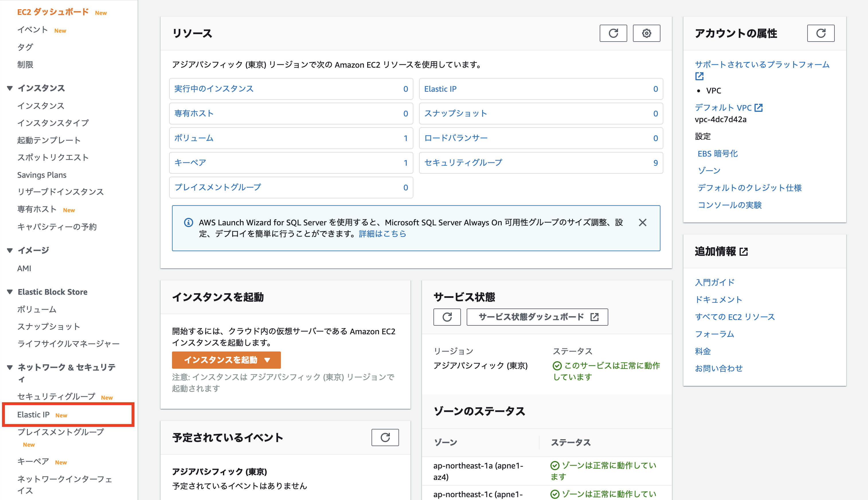Open ボリューム under Elastic Block Store
This screenshot has height=500, width=868.
(37, 309)
